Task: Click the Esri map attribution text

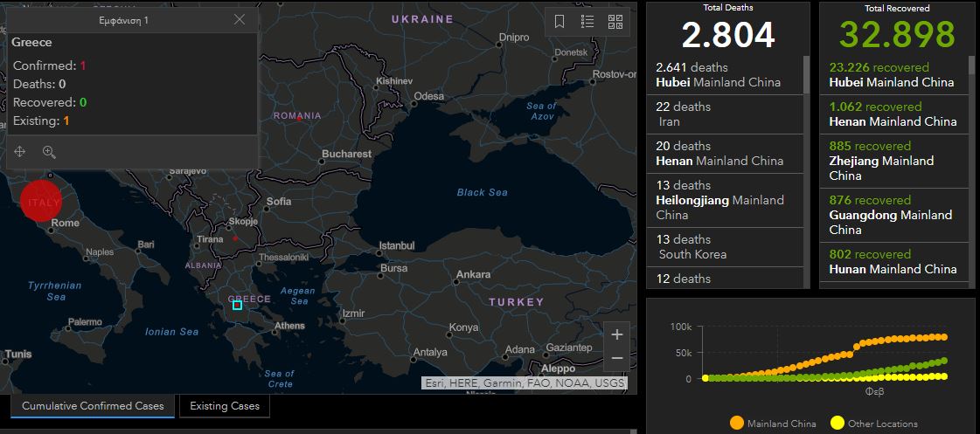Action: click(x=525, y=382)
